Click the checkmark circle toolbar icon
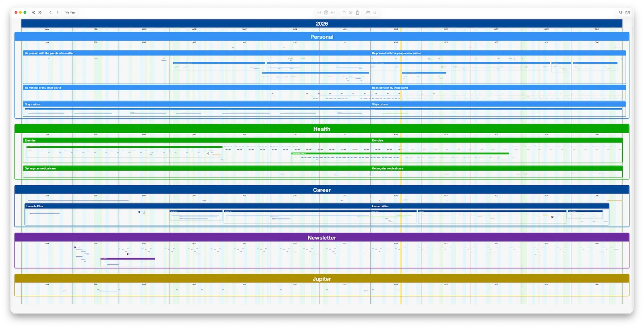The image size is (644, 328). point(319,12)
